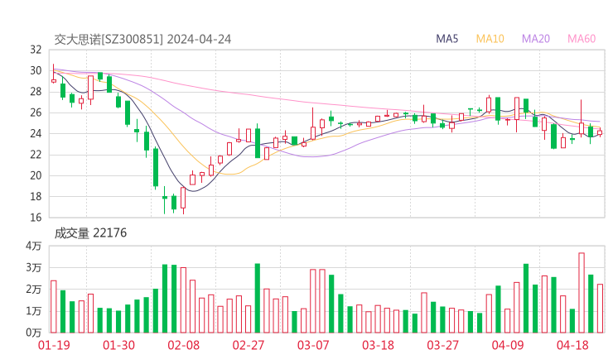This screenshot has width=613, height=364.
Task: Click the MA60 legend label
Action: tap(582, 39)
